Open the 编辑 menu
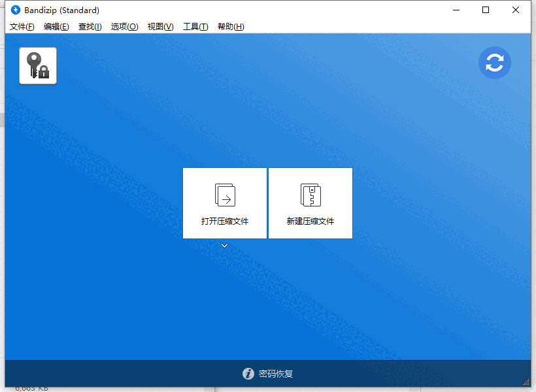The height and width of the screenshot is (392, 536). (56, 27)
